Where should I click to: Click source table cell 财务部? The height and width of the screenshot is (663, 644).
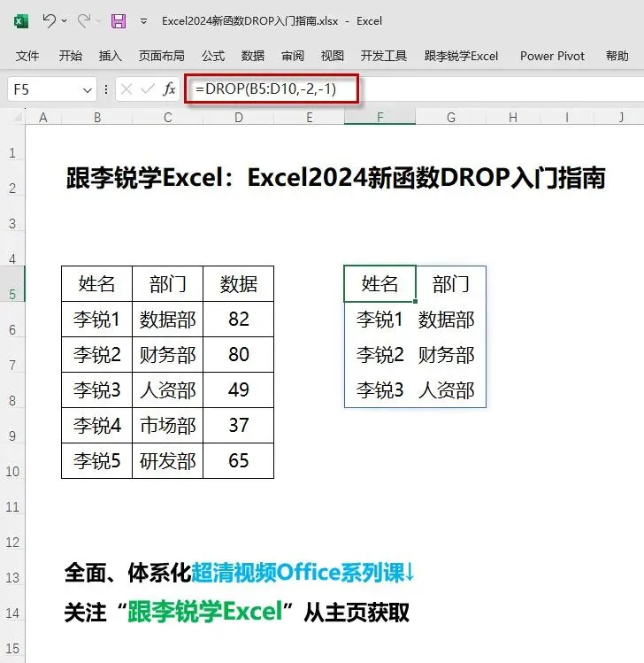(x=168, y=355)
